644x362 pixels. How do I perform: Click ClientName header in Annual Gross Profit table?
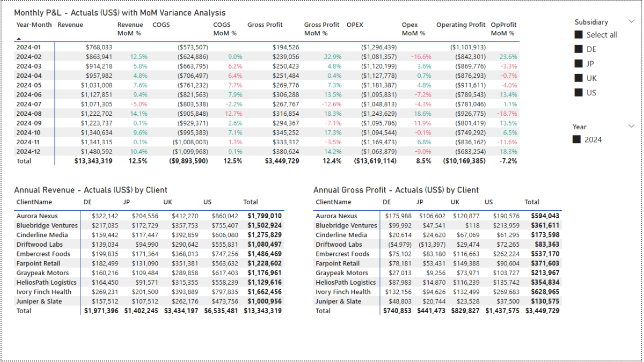(x=333, y=202)
